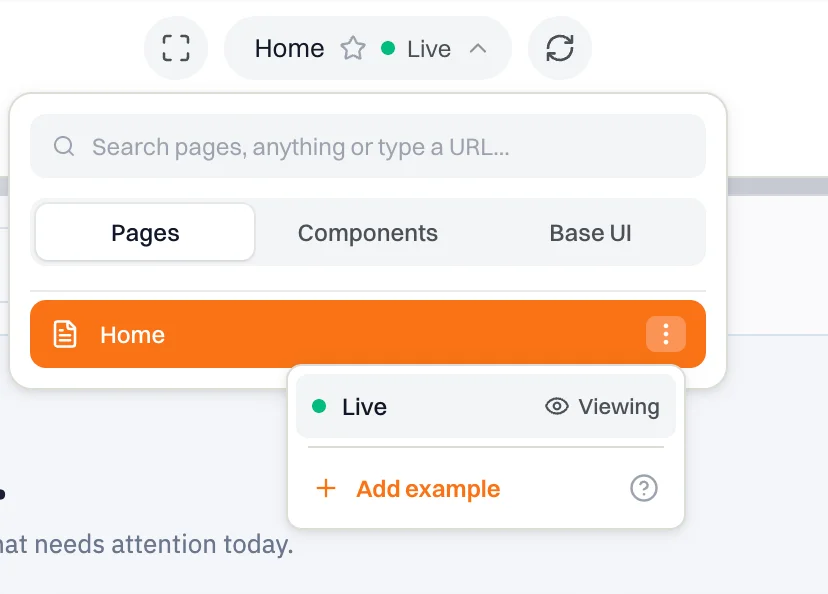
Task: Click the Viewing label text
Action: click(619, 407)
